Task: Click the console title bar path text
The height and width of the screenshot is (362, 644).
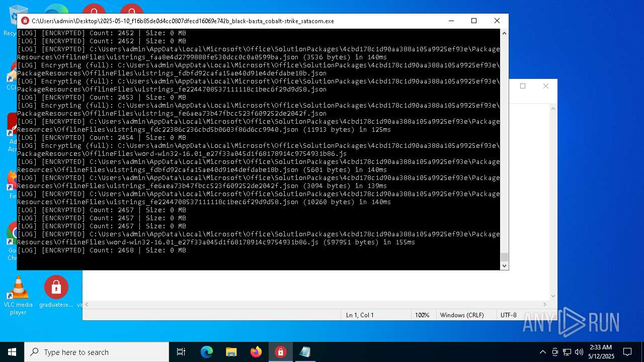Action: [183, 21]
